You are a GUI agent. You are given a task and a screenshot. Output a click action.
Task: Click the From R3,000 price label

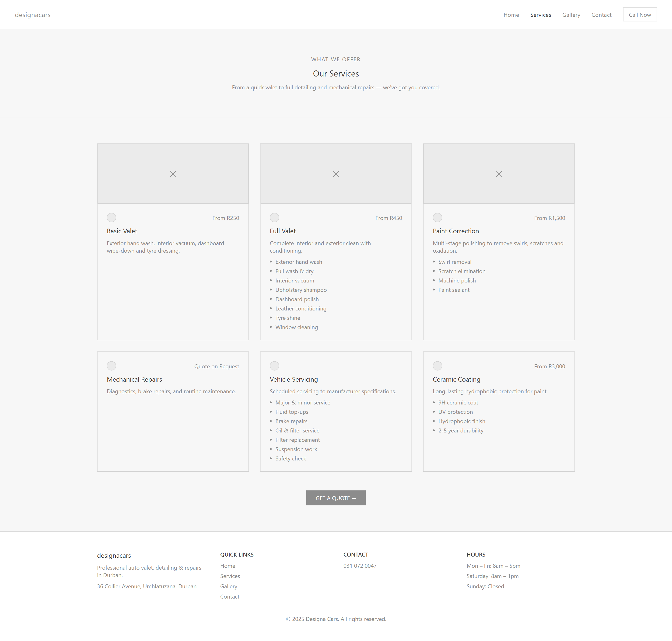(550, 366)
